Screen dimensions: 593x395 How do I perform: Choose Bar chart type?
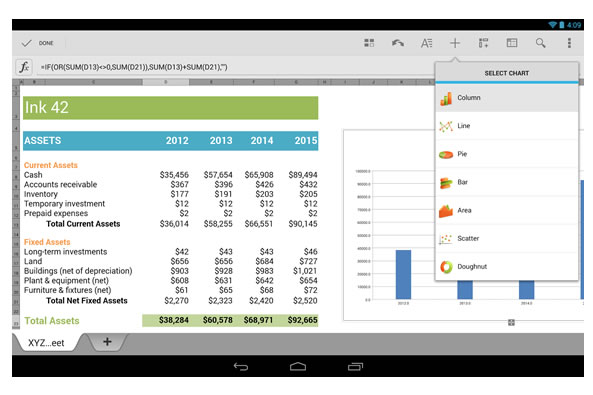(x=507, y=182)
